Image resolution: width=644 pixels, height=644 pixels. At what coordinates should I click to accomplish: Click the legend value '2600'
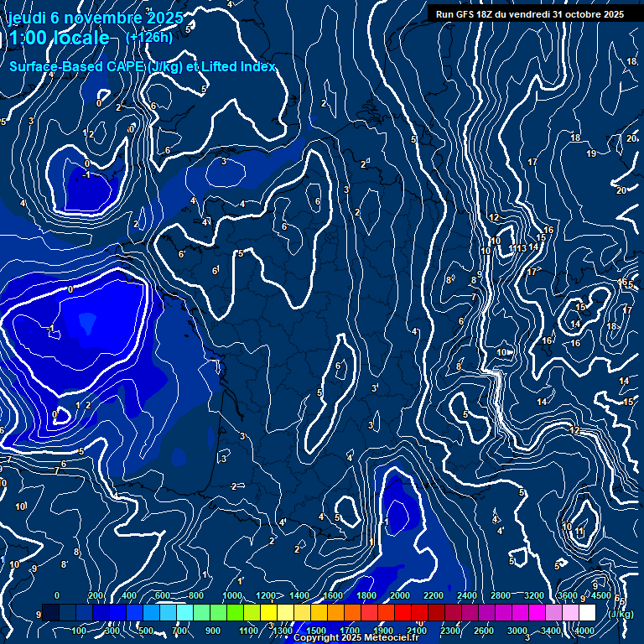pyautogui.click(x=484, y=631)
